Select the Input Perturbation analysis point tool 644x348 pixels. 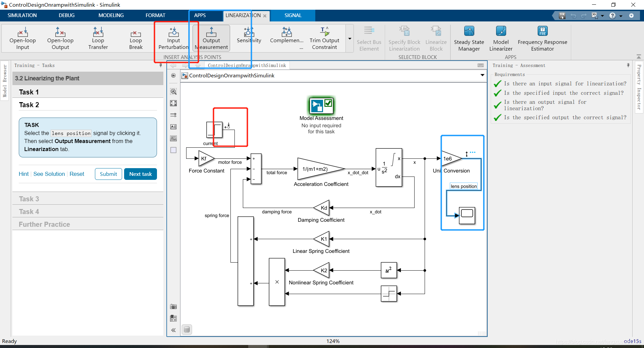click(x=173, y=38)
